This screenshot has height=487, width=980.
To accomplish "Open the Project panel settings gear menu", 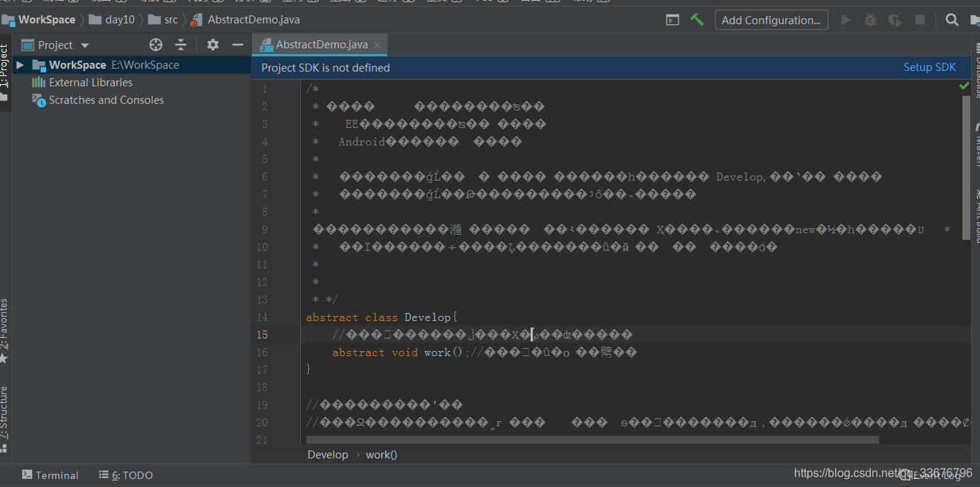I will pyautogui.click(x=212, y=45).
